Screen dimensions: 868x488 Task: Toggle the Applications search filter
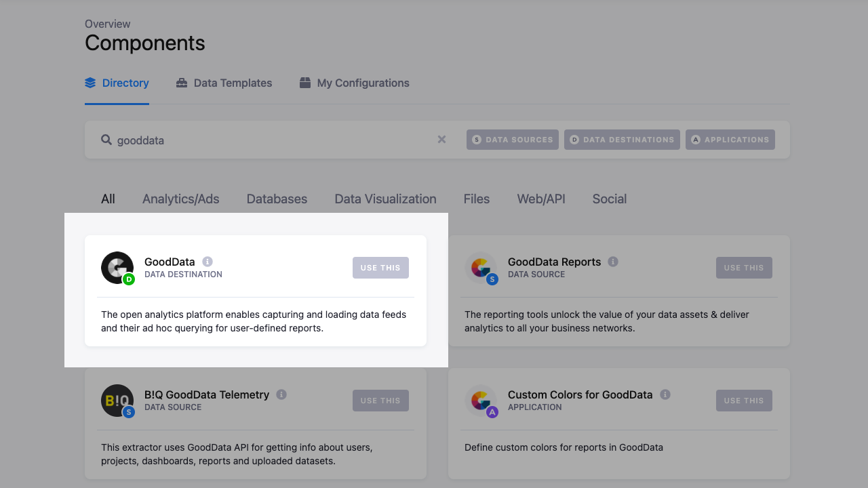pyautogui.click(x=730, y=140)
